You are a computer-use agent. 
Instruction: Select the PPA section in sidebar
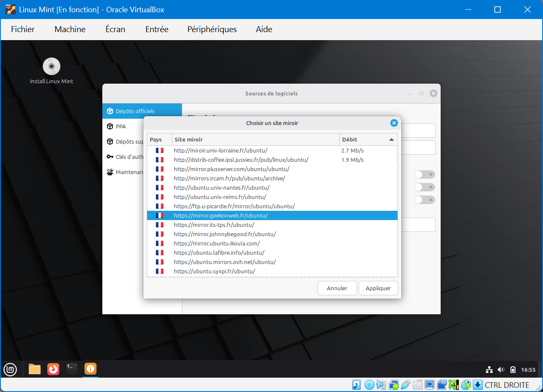pos(121,126)
